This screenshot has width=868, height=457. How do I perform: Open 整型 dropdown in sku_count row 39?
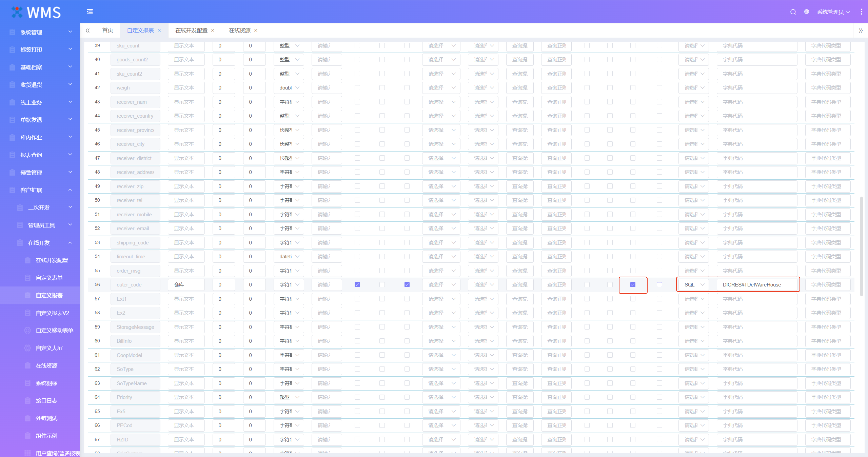coord(289,46)
